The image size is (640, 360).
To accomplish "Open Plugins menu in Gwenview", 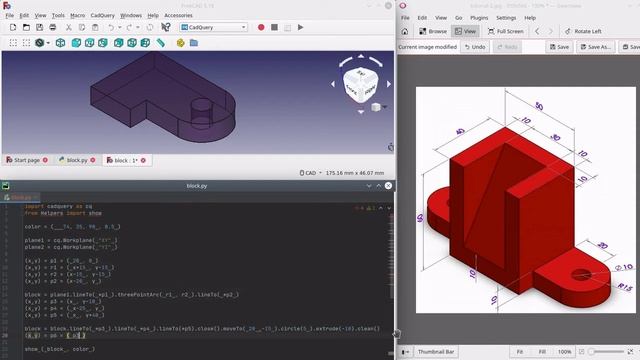I will coord(479,18).
